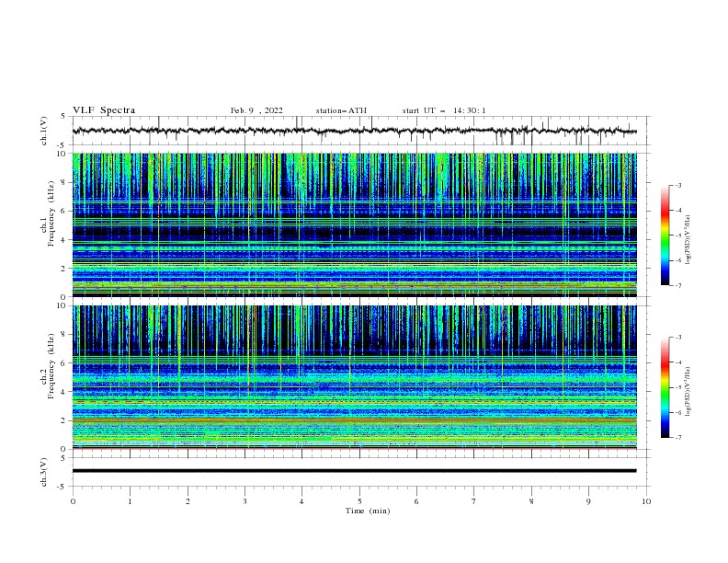Click the "9" tick on the time axis
The image size is (728, 563).
588,501
